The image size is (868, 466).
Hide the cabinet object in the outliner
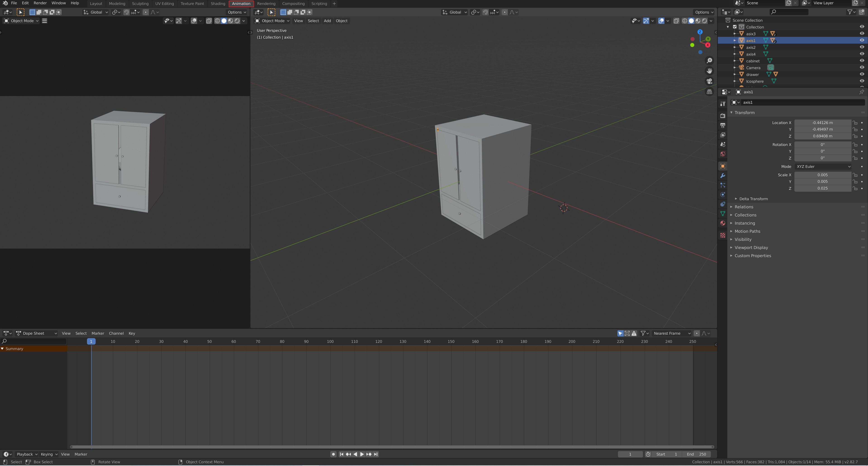point(862,61)
